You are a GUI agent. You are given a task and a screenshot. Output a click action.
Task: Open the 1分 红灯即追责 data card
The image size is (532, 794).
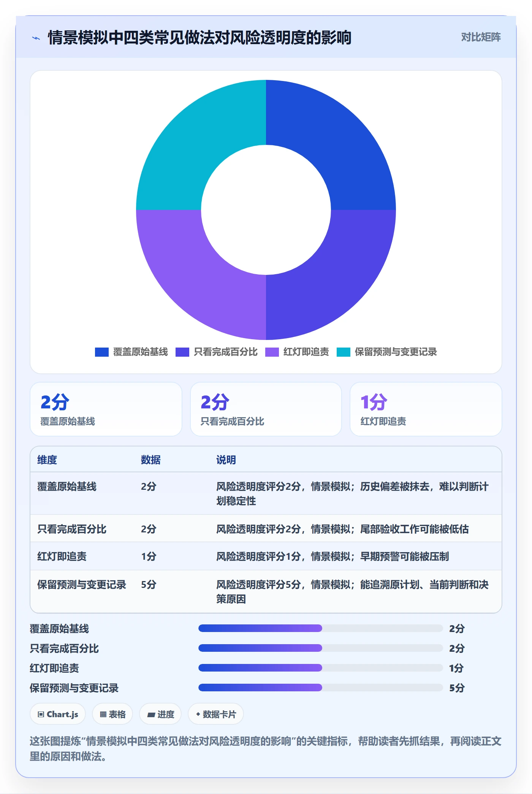426,409
